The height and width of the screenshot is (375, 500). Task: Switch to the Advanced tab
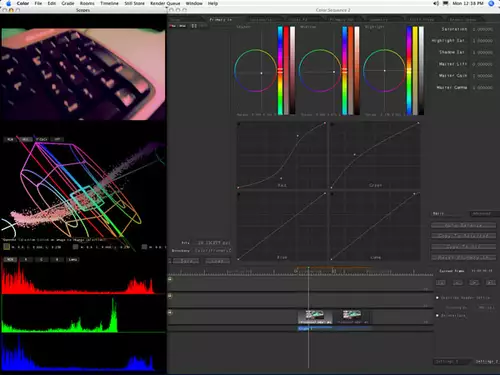click(x=482, y=214)
